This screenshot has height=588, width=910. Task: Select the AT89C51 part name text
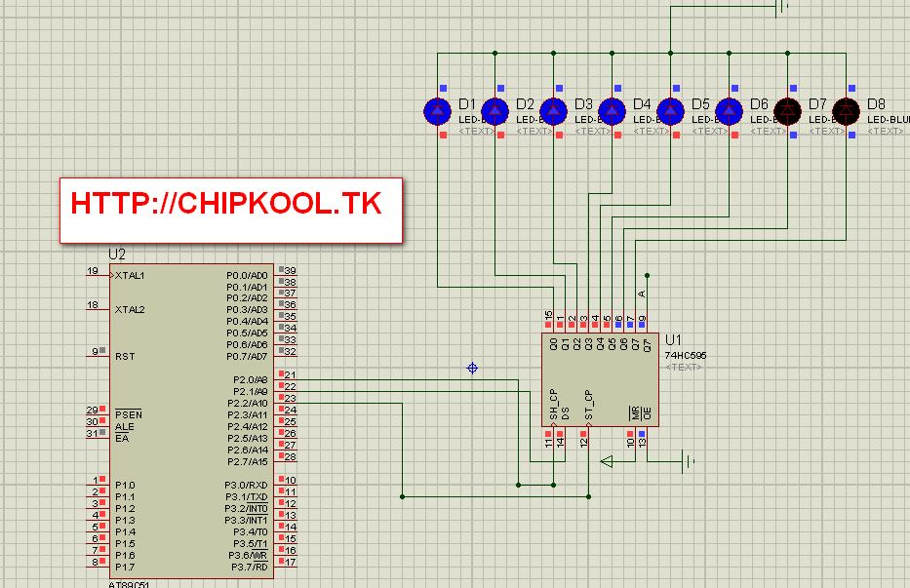pos(128,582)
